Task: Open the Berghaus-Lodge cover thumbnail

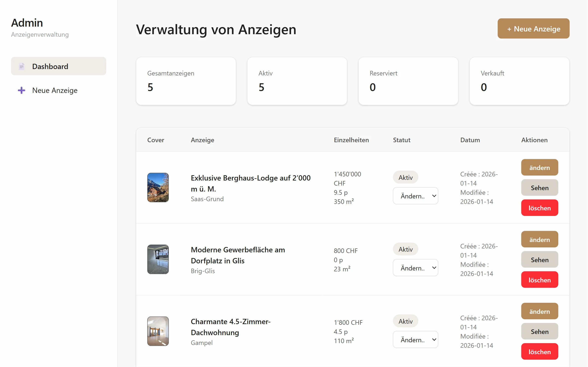Action: coord(158,187)
